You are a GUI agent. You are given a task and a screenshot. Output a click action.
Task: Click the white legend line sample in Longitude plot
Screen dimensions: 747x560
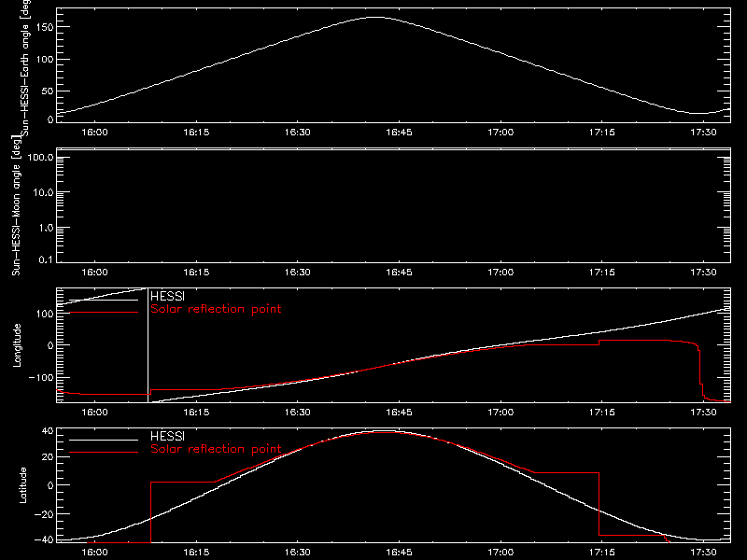tap(104, 300)
